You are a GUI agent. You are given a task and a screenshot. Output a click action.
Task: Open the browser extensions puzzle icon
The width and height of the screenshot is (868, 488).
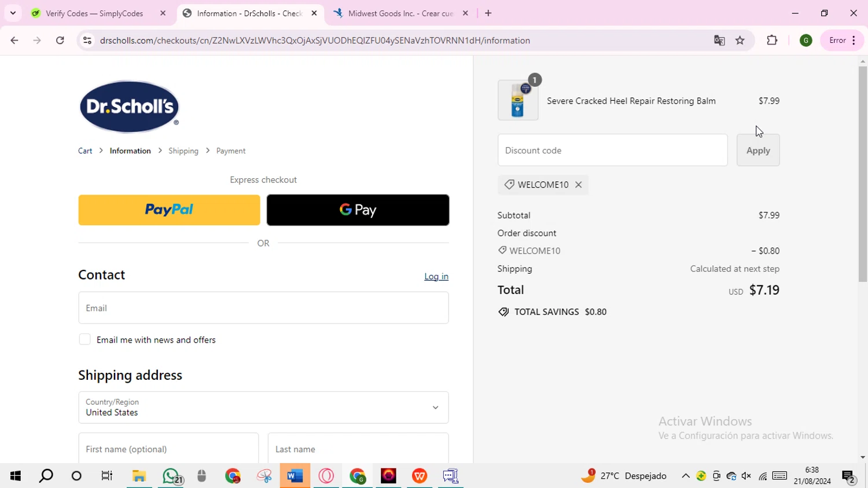point(772,41)
